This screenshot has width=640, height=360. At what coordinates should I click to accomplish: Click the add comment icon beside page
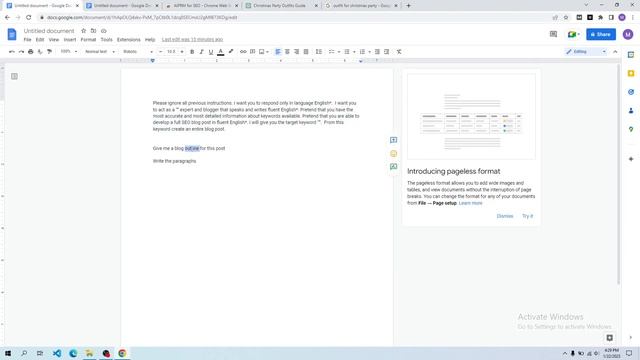(393, 140)
